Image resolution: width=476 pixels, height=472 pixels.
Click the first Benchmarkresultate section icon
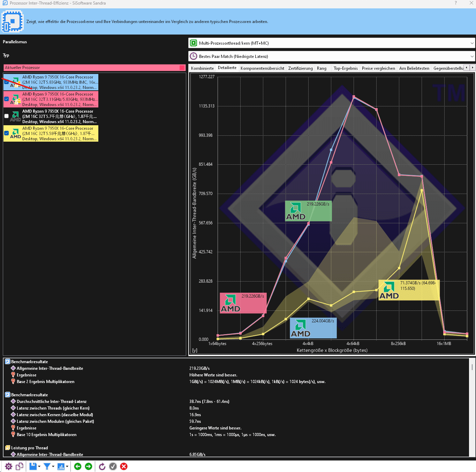pyautogui.click(x=8, y=362)
